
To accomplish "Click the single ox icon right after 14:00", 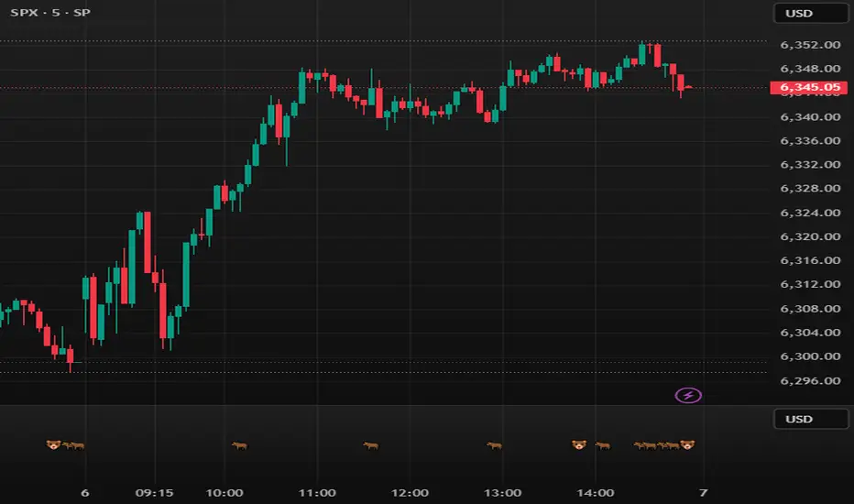I will pos(602,445).
